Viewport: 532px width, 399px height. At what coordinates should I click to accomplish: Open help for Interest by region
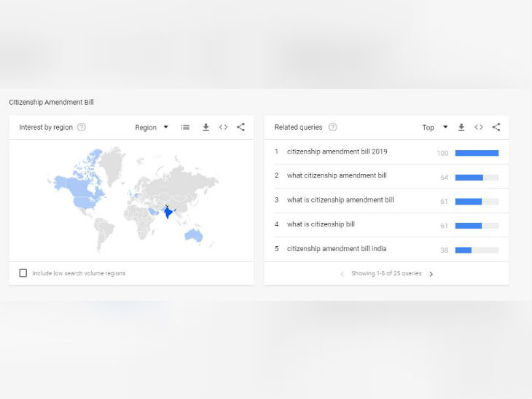pyautogui.click(x=82, y=127)
